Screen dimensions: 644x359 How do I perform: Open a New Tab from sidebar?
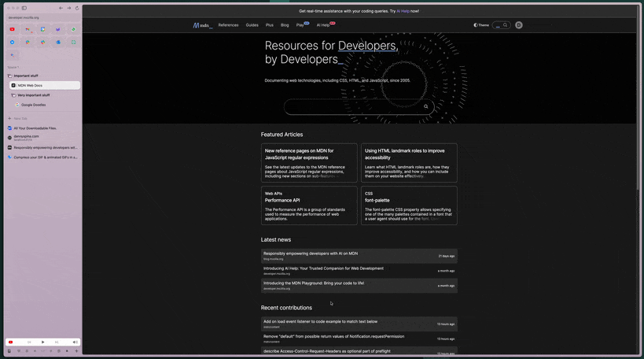pos(20,118)
